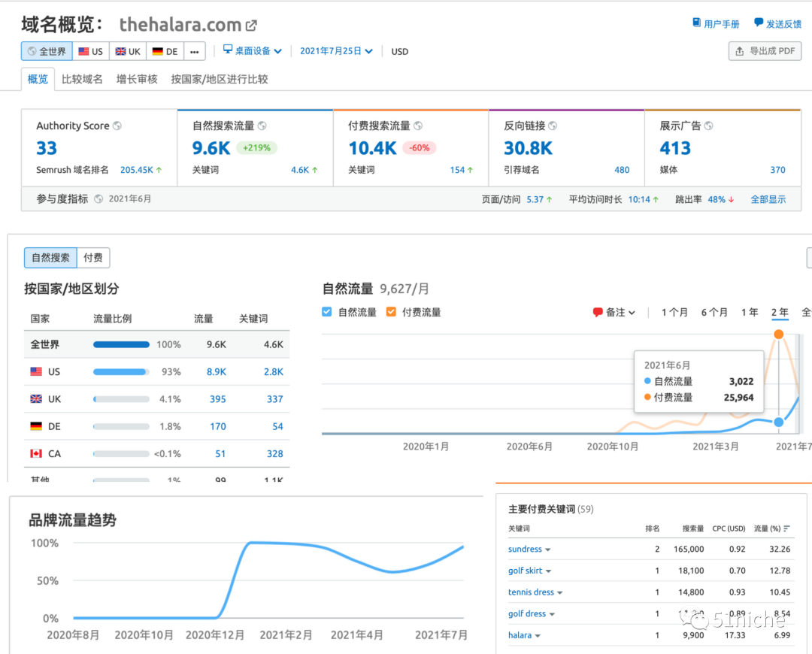Click the red notes comment icon

[x=598, y=312]
